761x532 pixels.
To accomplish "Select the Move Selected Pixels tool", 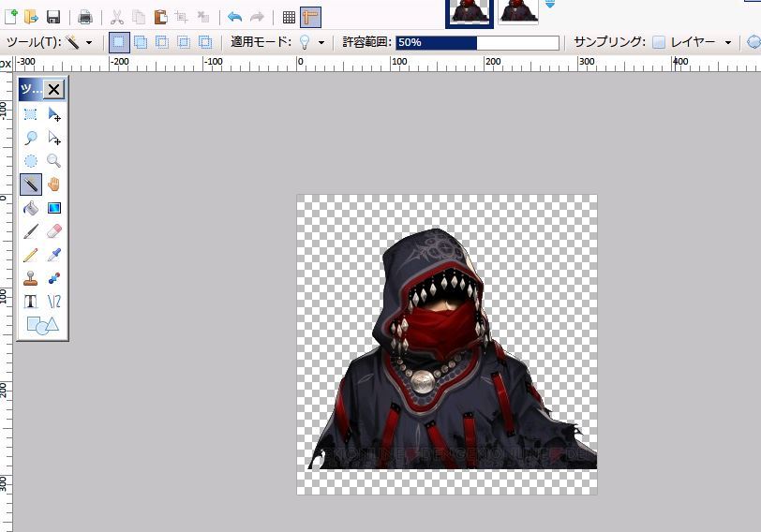I will 53,114.
